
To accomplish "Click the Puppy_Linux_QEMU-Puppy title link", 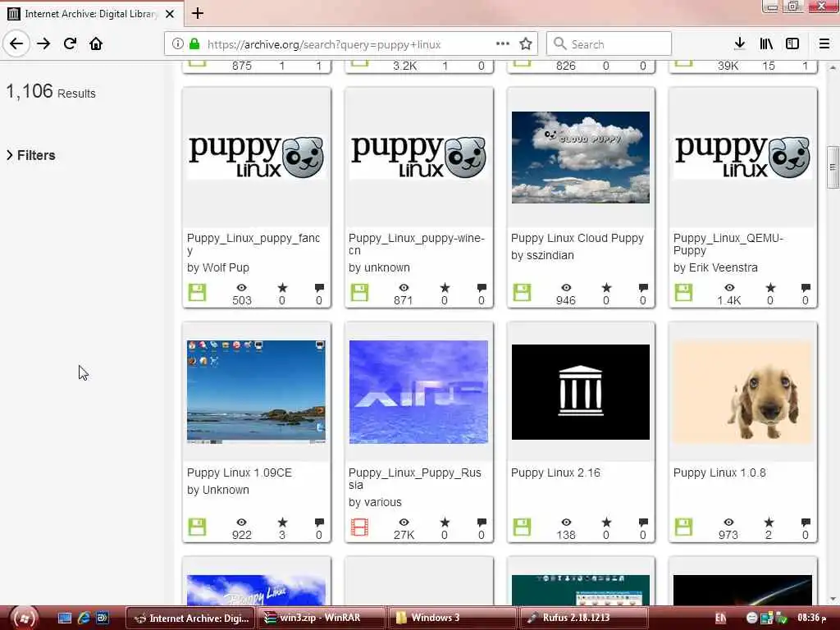I will pyautogui.click(x=728, y=244).
